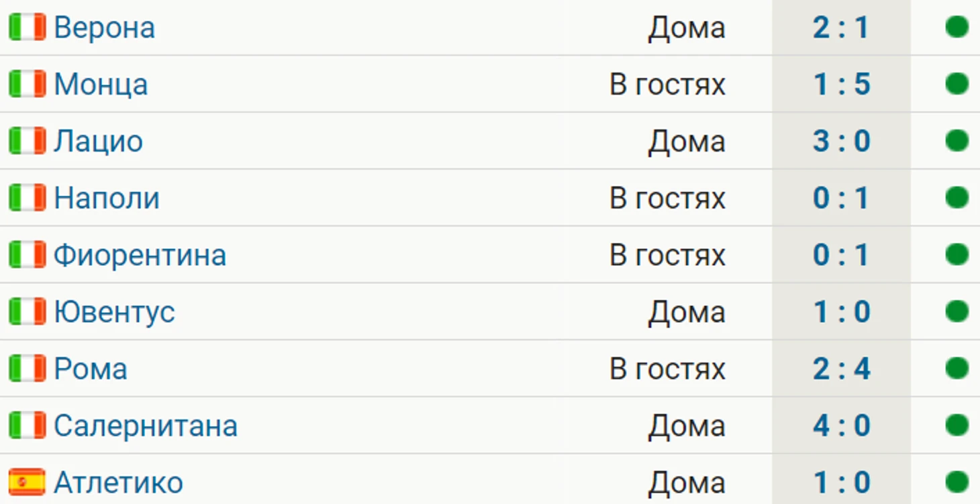Open the Верона team link
This screenshot has height=504, width=980.
[x=104, y=28]
